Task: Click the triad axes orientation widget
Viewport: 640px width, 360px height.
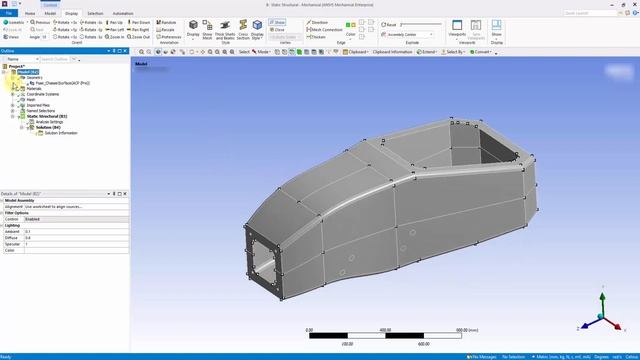Action: point(602,309)
